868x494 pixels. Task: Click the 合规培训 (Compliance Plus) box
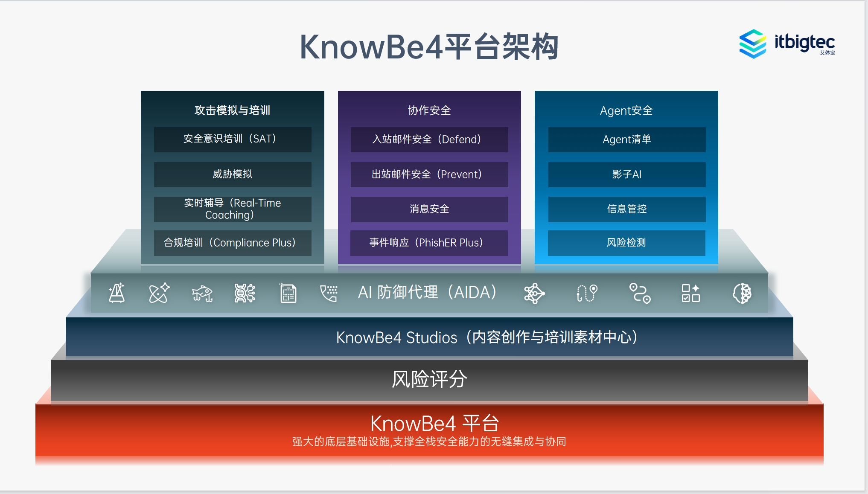(x=233, y=243)
